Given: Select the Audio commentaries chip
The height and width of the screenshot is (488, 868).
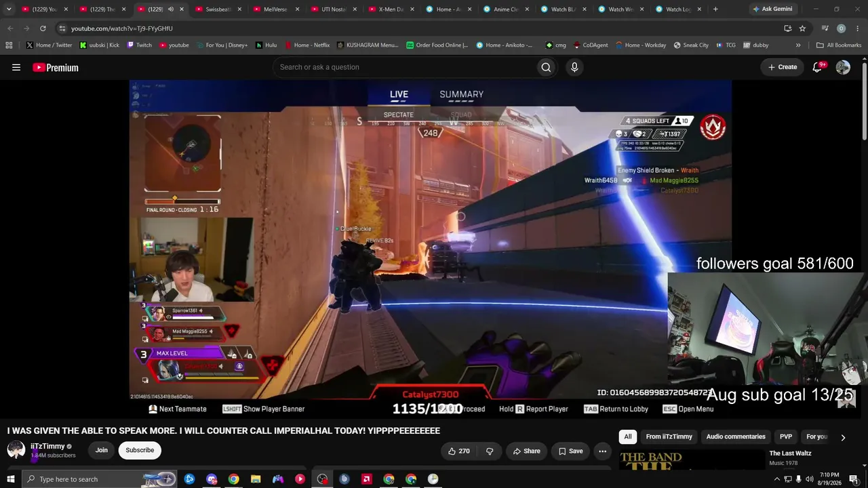Looking at the screenshot, I should [x=736, y=437].
